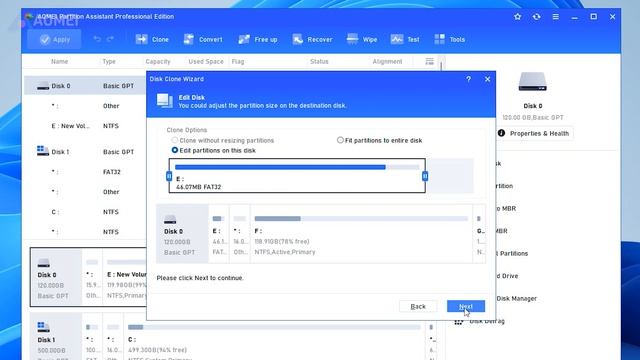Click the help question mark in wizard
The height and width of the screenshot is (360, 640).
click(x=469, y=79)
